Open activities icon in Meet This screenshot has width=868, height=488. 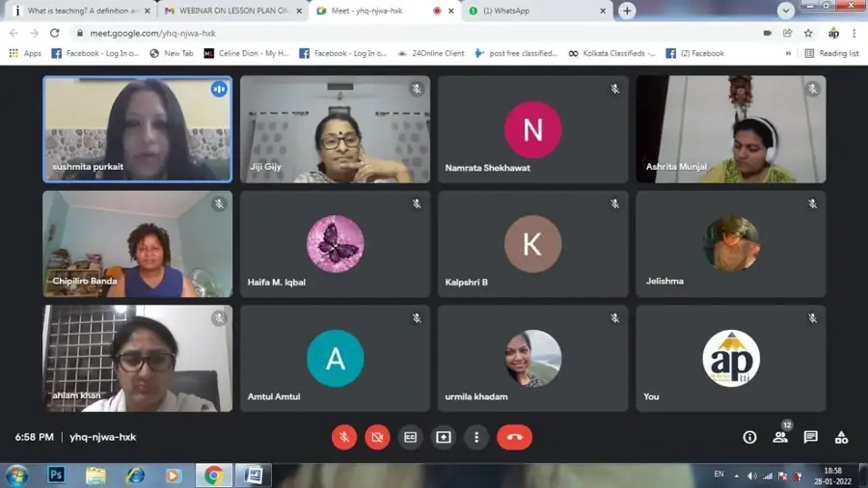[841, 437]
